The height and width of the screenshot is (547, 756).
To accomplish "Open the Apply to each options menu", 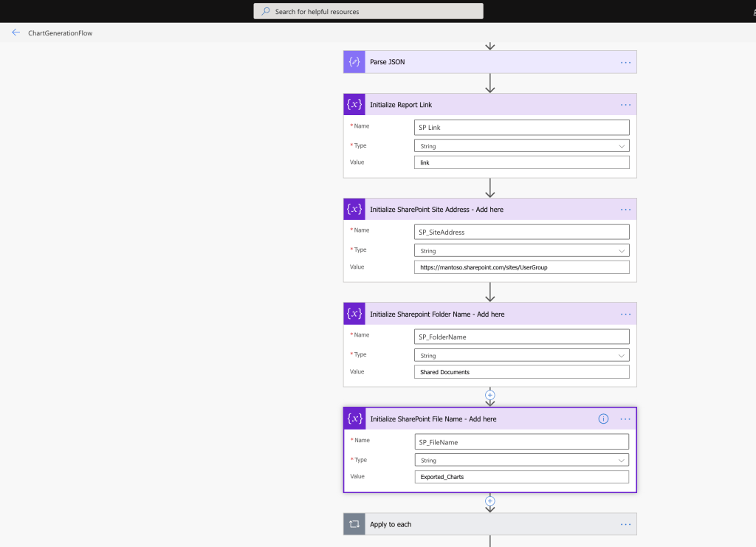I will point(625,524).
